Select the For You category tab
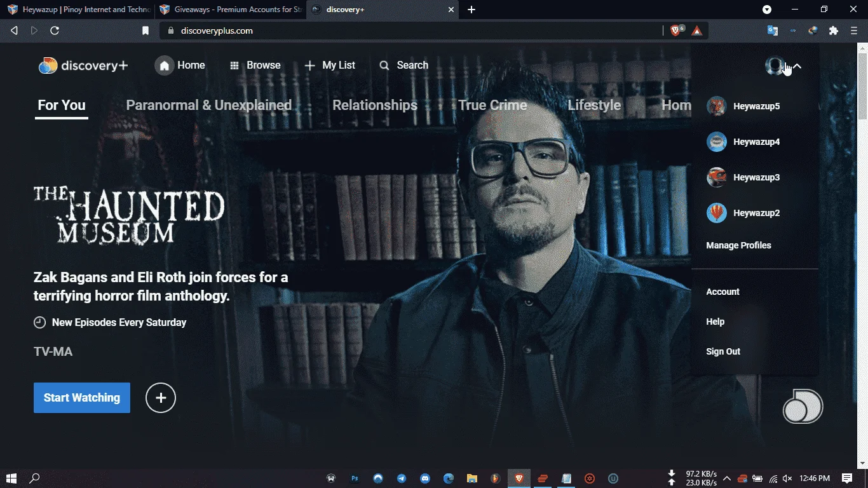The height and width of the screenshot is (488, 868). 62,105
